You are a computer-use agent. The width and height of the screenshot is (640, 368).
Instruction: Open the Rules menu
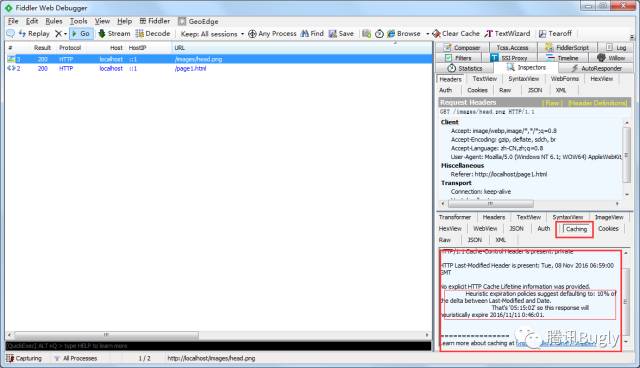coord(54,21)
